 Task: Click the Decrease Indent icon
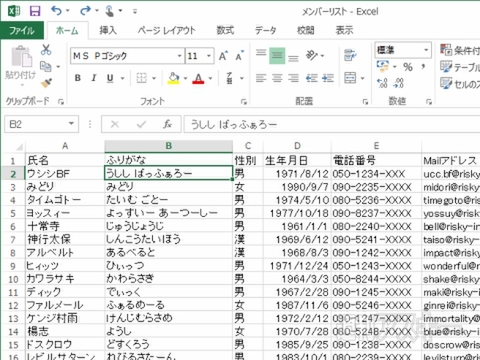(312, 78)
